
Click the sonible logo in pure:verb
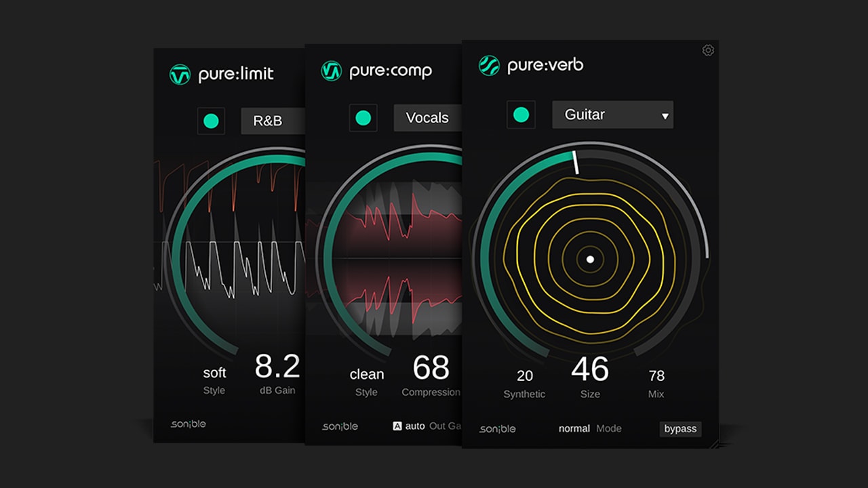click(x=498, y=429)
